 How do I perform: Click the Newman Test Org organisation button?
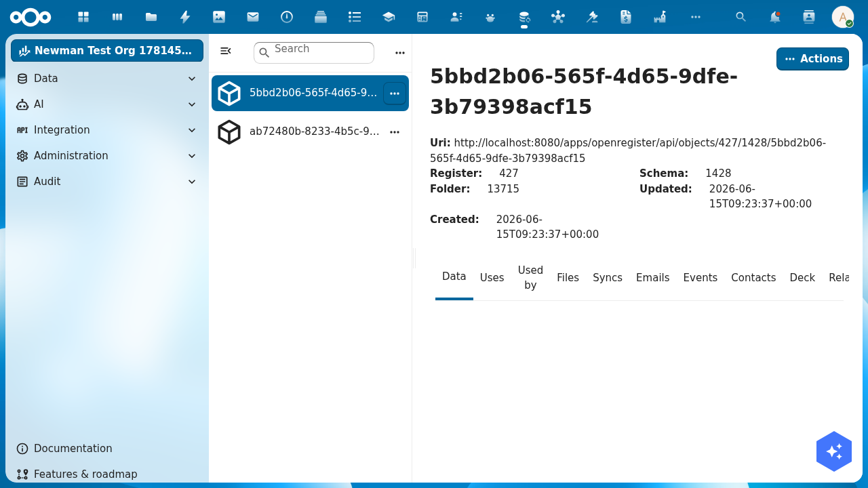coord(107,51)
